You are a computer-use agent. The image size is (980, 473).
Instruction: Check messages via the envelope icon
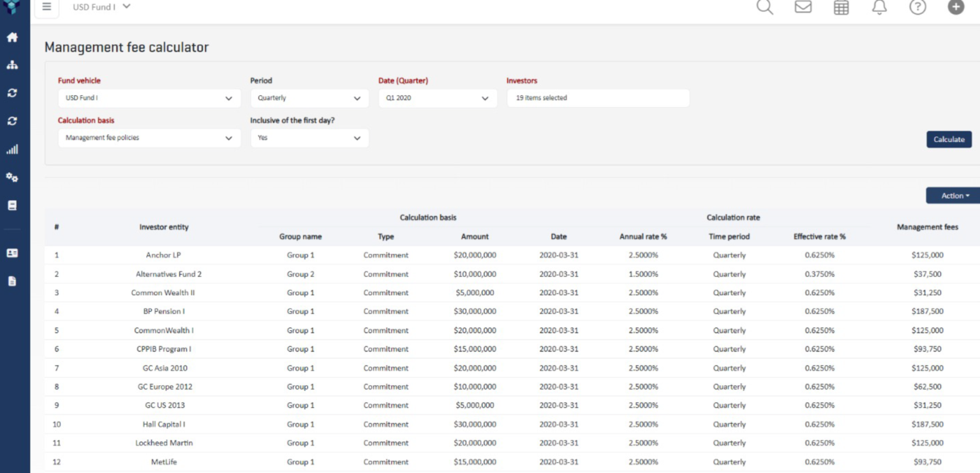pyautogui.click(x=803, y=7)
